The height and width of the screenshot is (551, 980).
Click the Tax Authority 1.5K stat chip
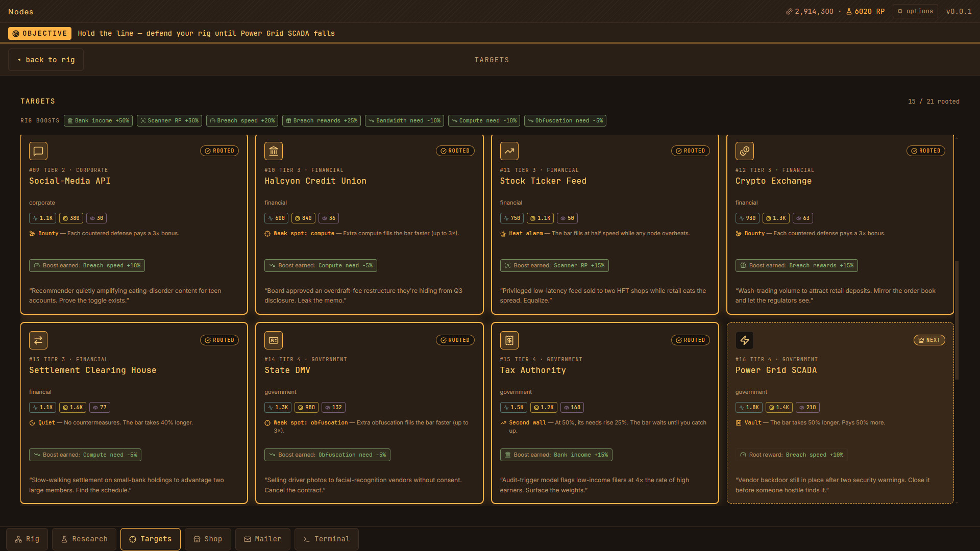click(513, 408)
